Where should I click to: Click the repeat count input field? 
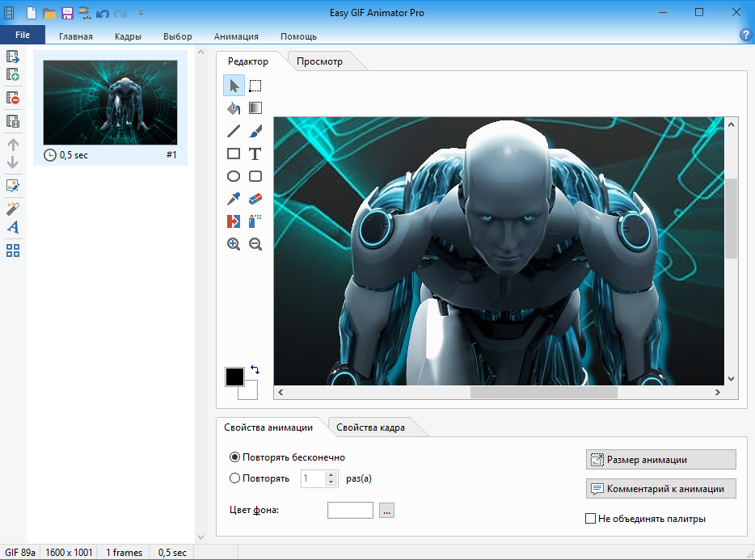click(314, 478)
